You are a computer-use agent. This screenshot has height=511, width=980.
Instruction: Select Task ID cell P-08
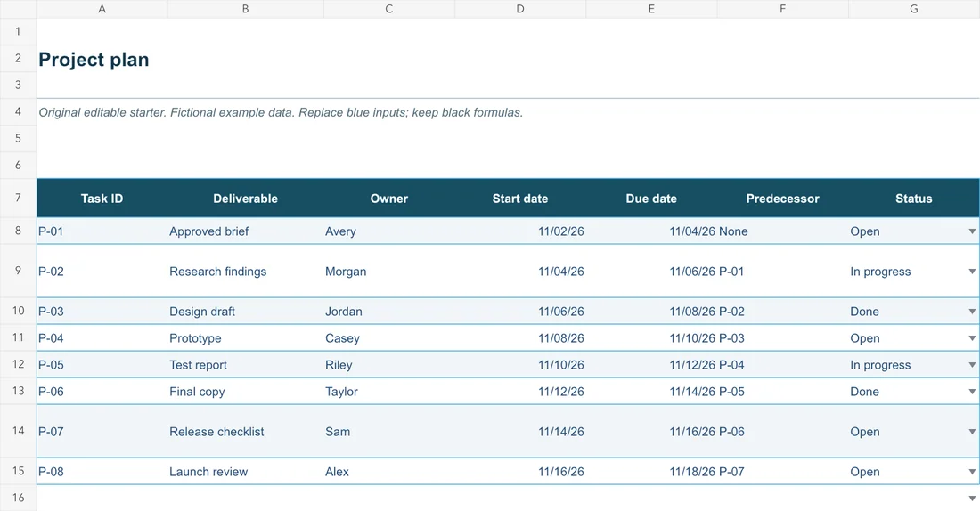pos(102,472)
